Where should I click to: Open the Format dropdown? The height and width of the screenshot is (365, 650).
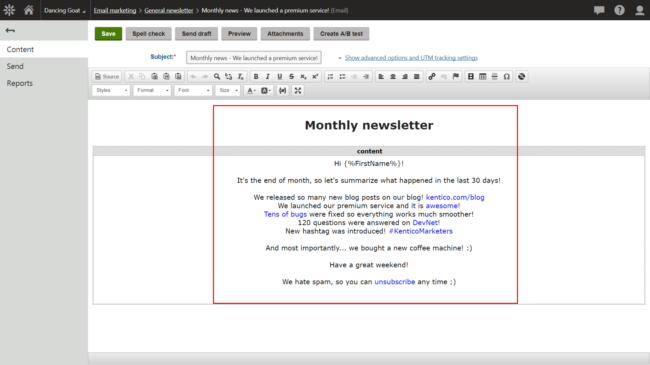(152, 90)
